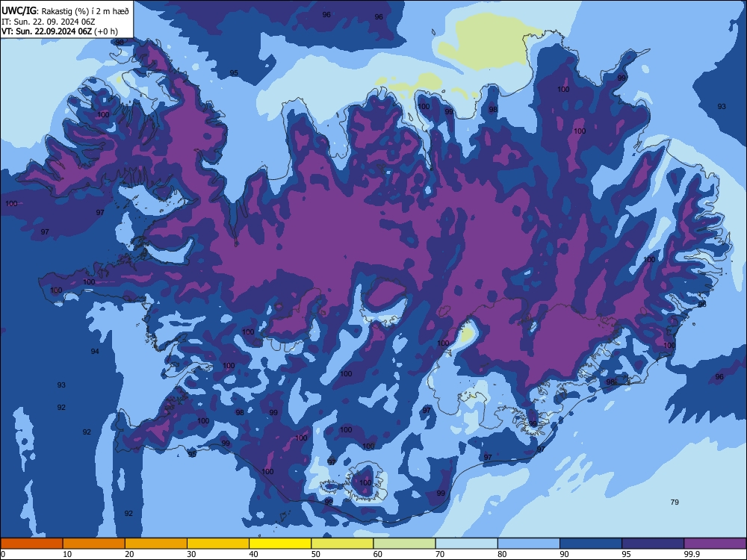Click the dark orange 0–10 legend swatch

coord(31,544)
